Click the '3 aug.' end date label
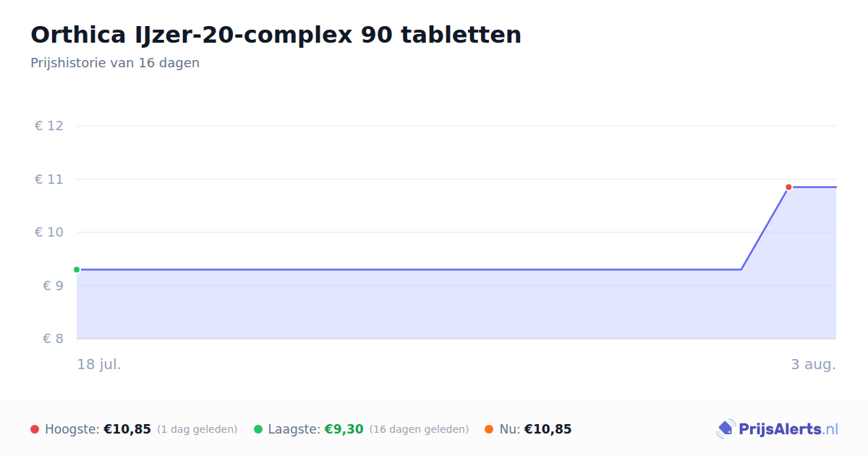This screenshot has width=868, height=456. tap(813, 364)
